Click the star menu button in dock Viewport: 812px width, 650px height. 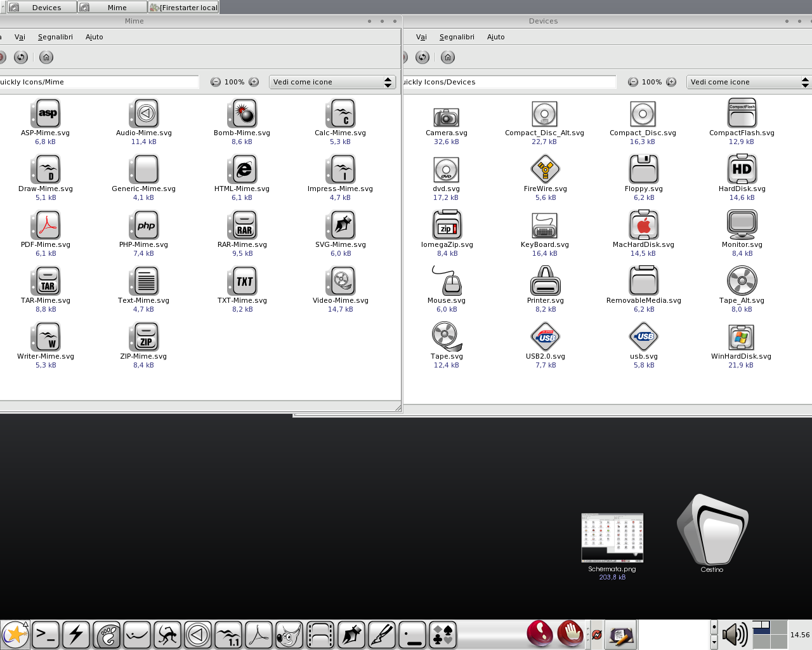(15, 634)
